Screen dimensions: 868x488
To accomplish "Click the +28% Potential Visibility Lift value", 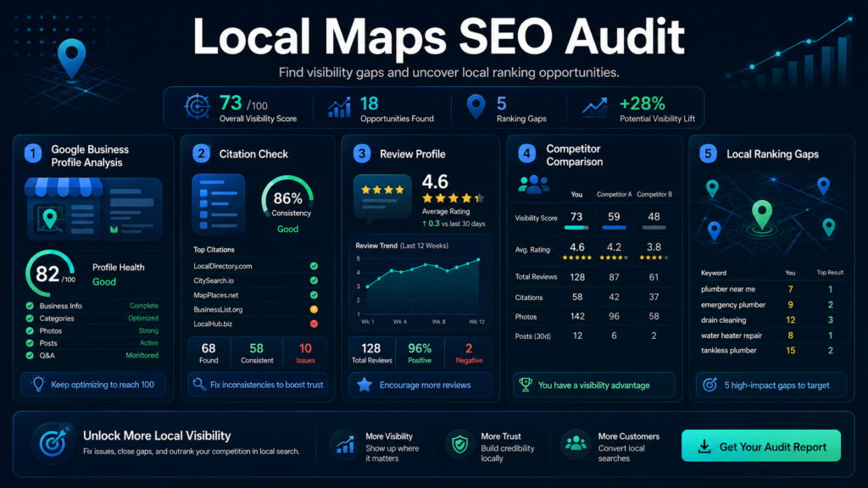I will (643, 103).
